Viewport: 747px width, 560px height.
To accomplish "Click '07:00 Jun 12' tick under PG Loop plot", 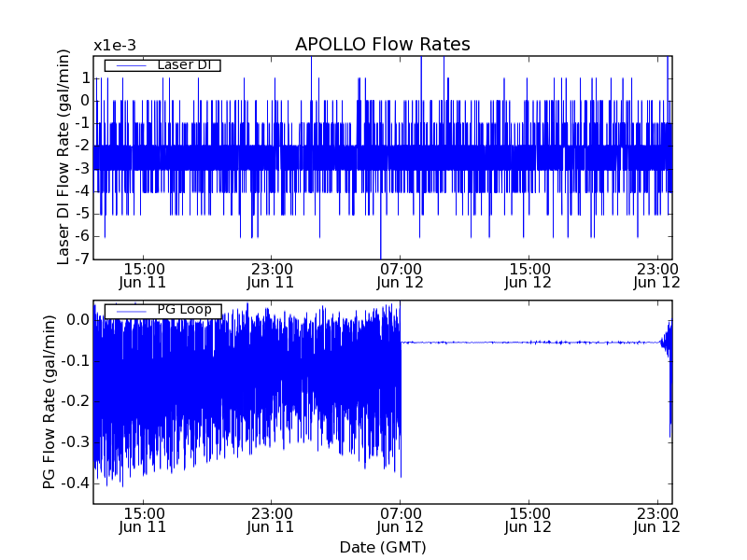I will (x=401, y=521).
